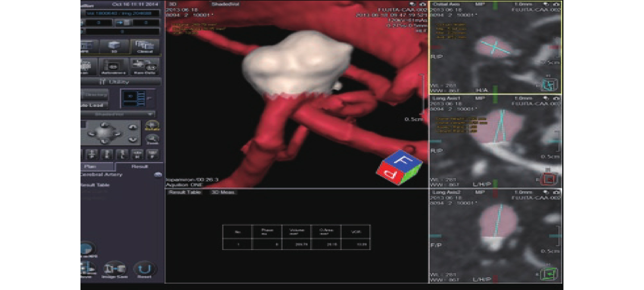This screenshot has height=290, width=644.
Task: Click the Rotate tool icon
Action: pyautogui.click(x=152, y=125)
